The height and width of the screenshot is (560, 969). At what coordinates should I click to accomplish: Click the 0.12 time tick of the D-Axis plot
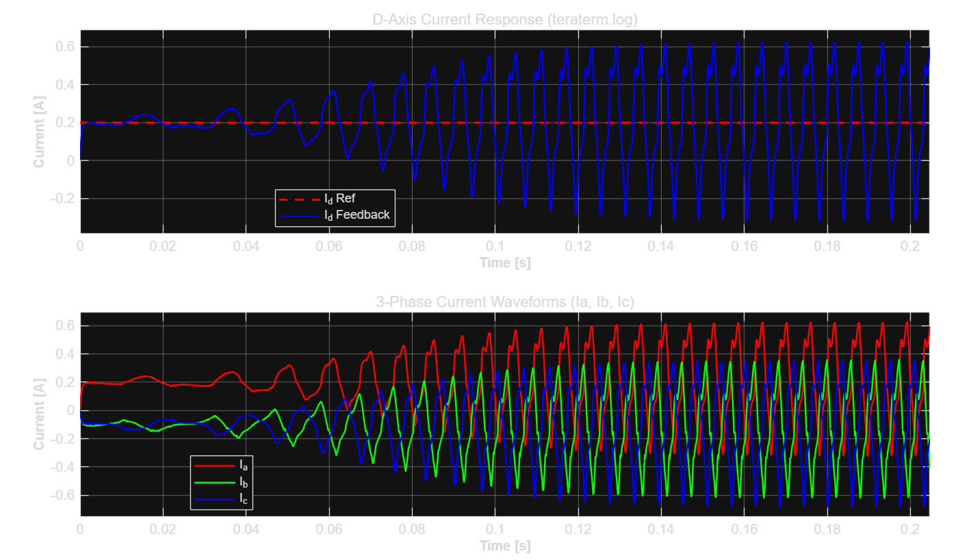(578, 246)
